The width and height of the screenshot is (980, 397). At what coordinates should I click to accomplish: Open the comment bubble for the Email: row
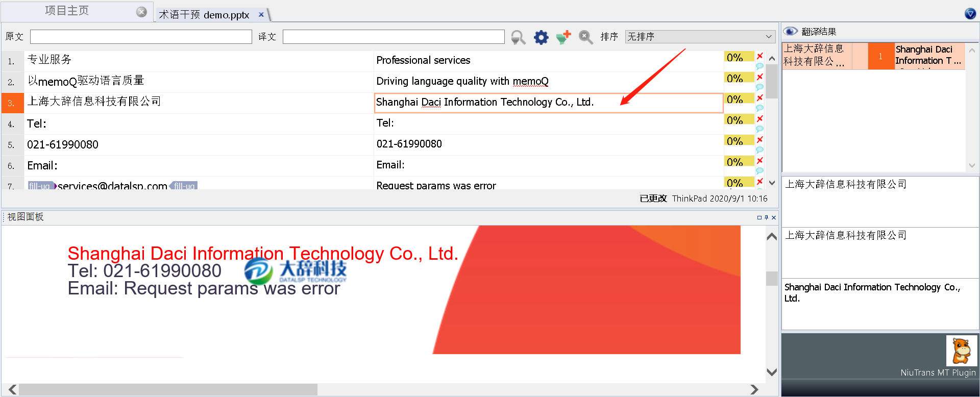759,171
